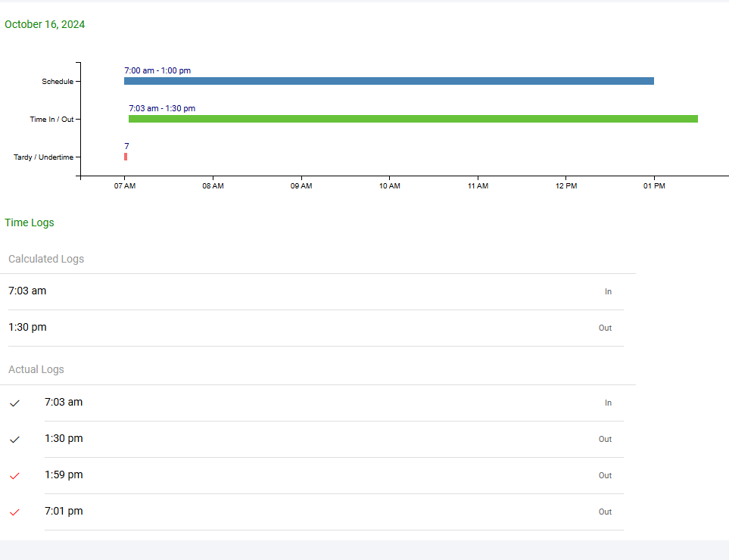Viewport: 729px width, 560px height.
Task: Click the Out label on the 7:01 pm row
Action: (605, 512)
